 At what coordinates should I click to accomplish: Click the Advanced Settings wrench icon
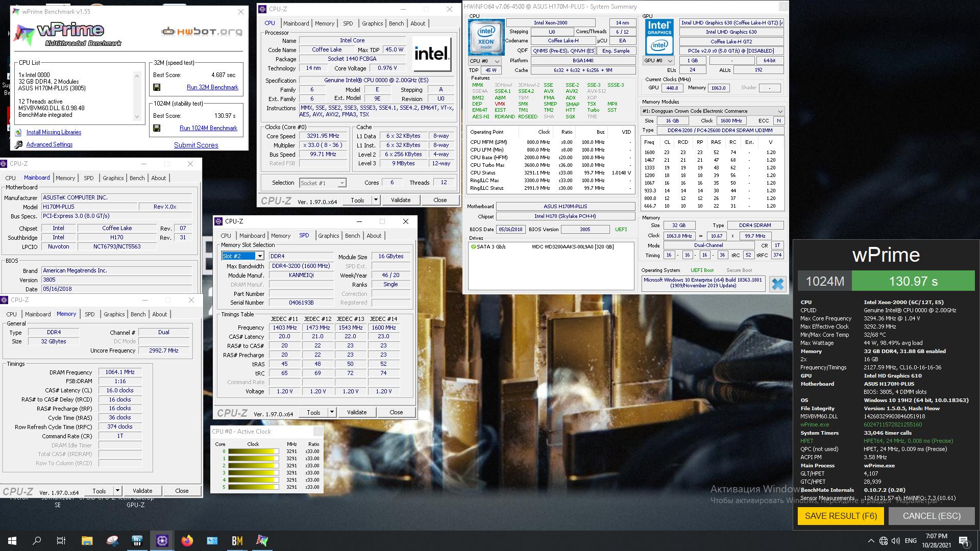18,145
